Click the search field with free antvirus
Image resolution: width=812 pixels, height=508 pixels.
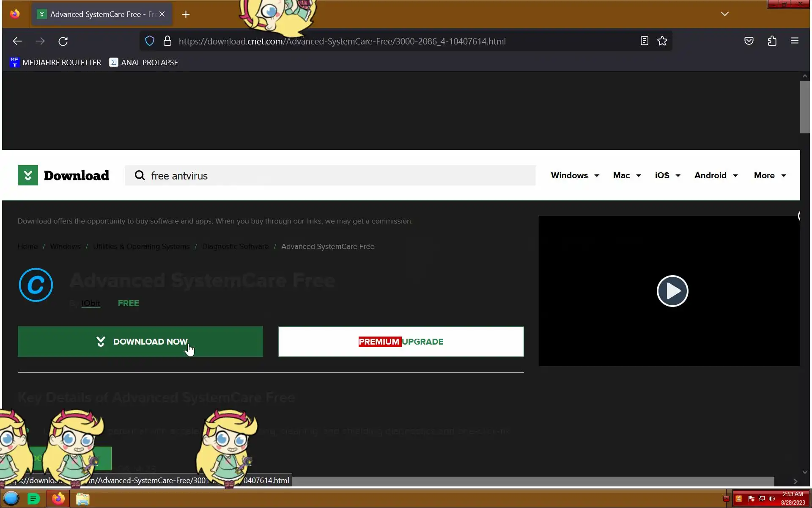point(330,176)
